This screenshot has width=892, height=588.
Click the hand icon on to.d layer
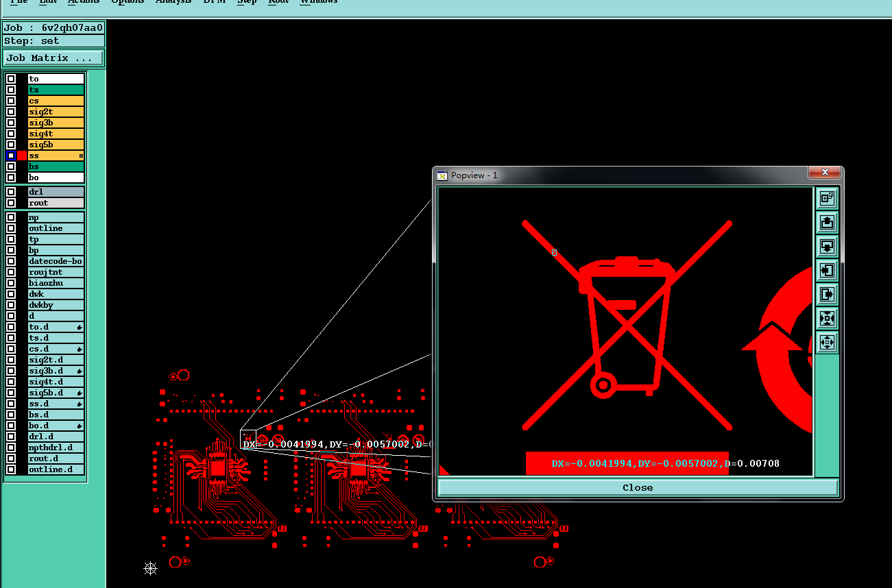point(80,327)
